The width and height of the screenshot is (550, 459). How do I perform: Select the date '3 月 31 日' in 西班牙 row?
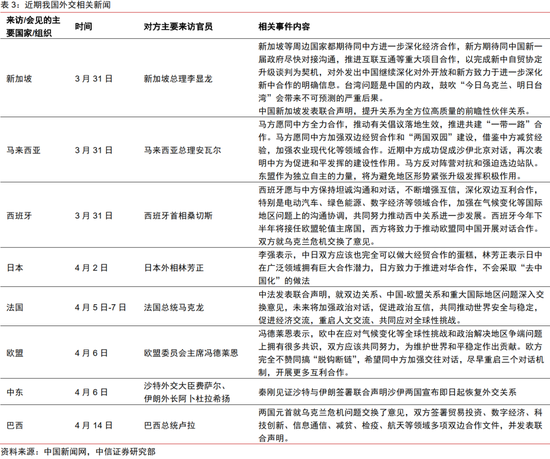click(x=93, y=216)
